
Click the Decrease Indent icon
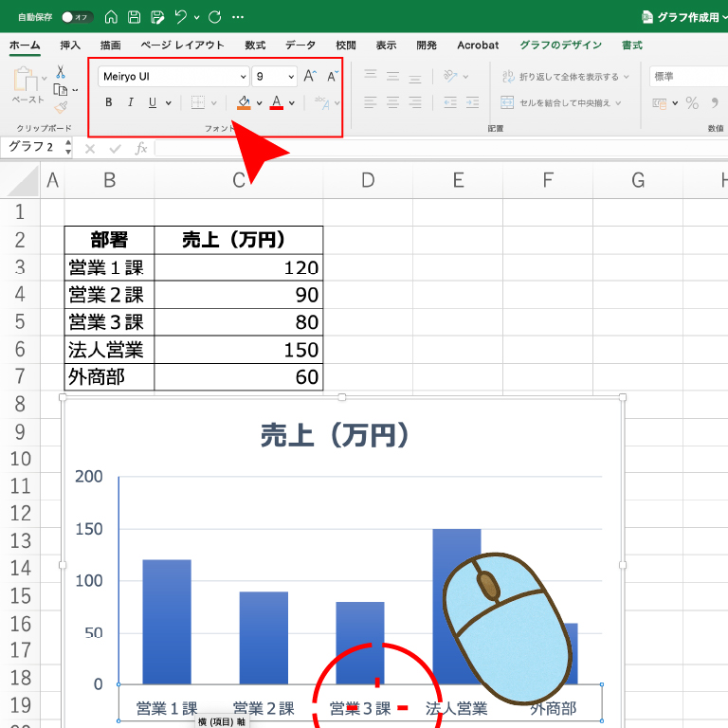click(x=450, y=102)
